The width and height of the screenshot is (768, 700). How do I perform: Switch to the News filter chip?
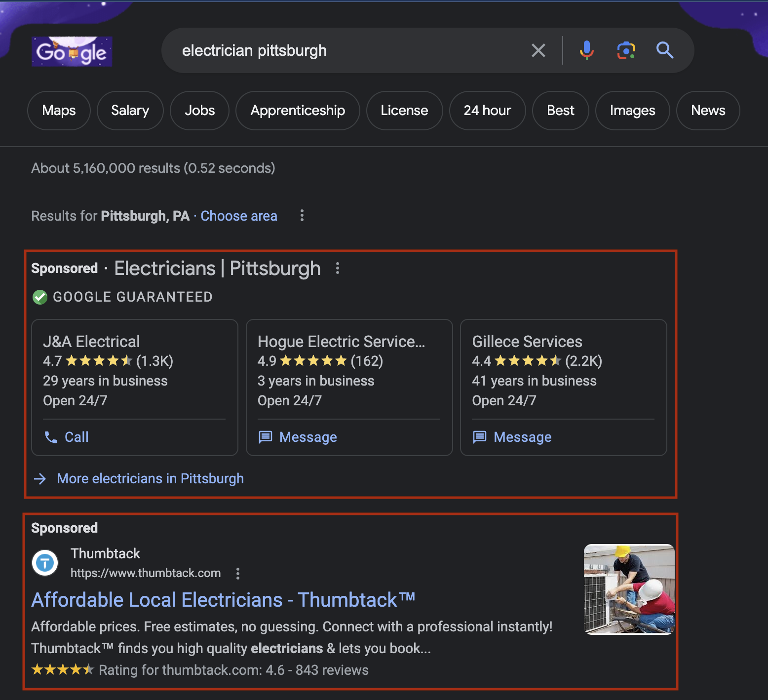pos(708,111)
